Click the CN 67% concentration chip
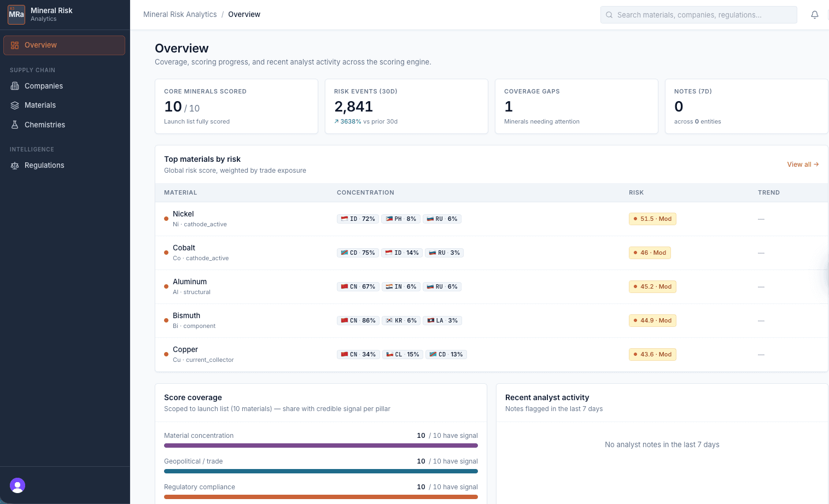Screen dimensions: 829x504 tap(358, 286)
